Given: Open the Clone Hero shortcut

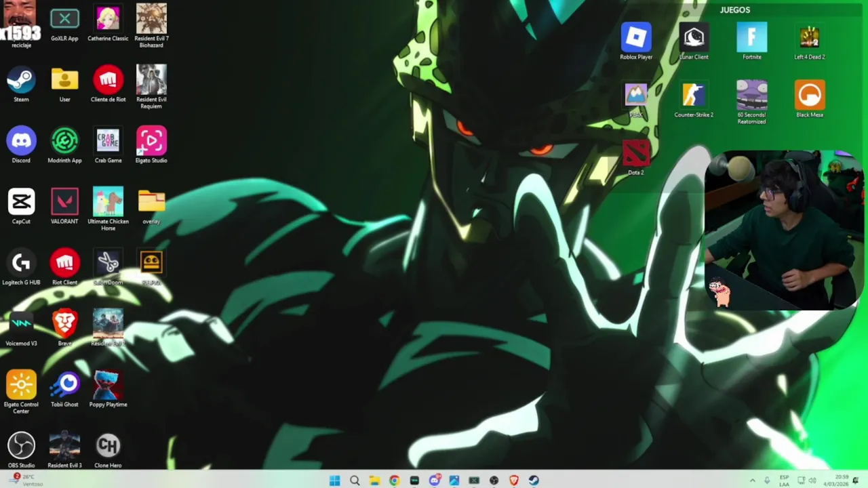Looking at the screenshot, I should (x=108, y=451).
